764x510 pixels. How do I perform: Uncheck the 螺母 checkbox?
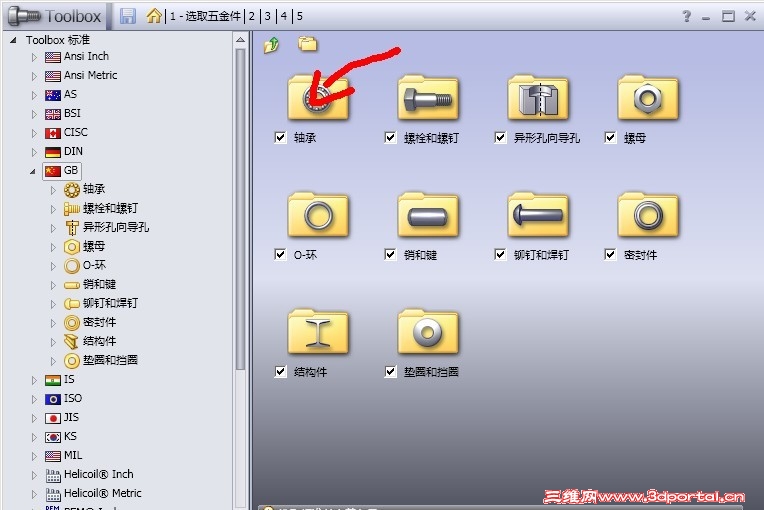(x=610, y=137)
